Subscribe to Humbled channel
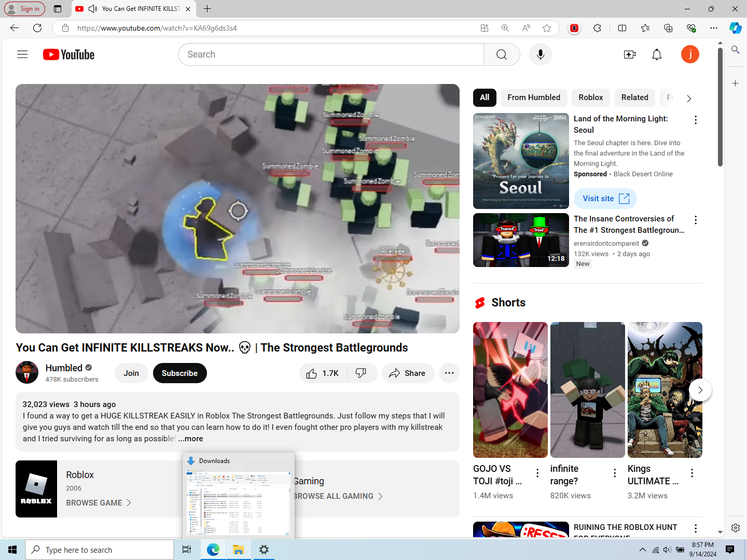747x560 pixels. coord(179,373)
